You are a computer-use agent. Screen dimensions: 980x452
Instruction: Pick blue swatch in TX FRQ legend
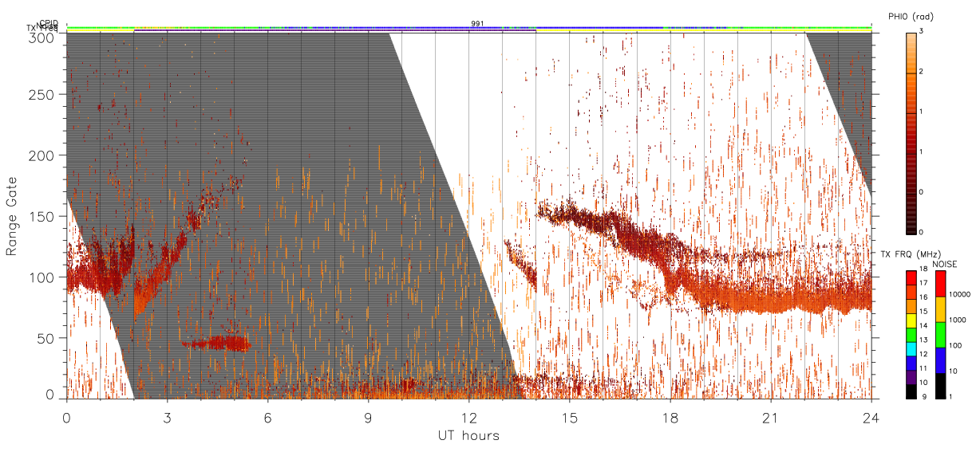pos(911,362)
